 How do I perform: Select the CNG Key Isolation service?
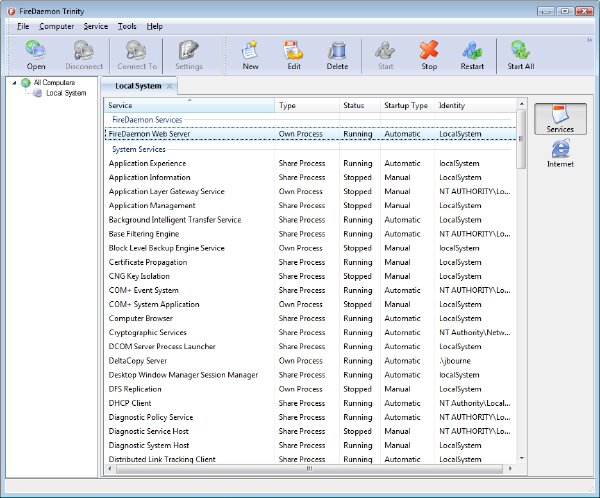click(310, 276)
